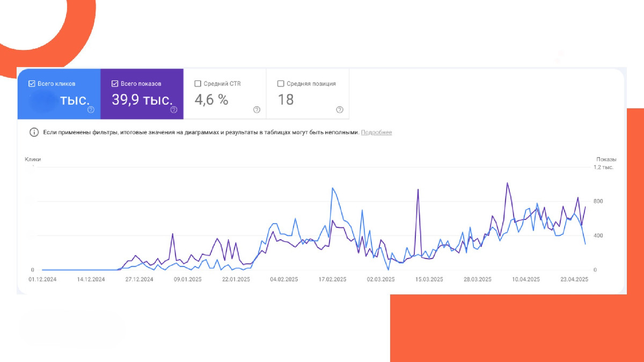The image size is (644, 362).
Task: Open help tooltip for Средняя позиция
Action: point(340,110)
